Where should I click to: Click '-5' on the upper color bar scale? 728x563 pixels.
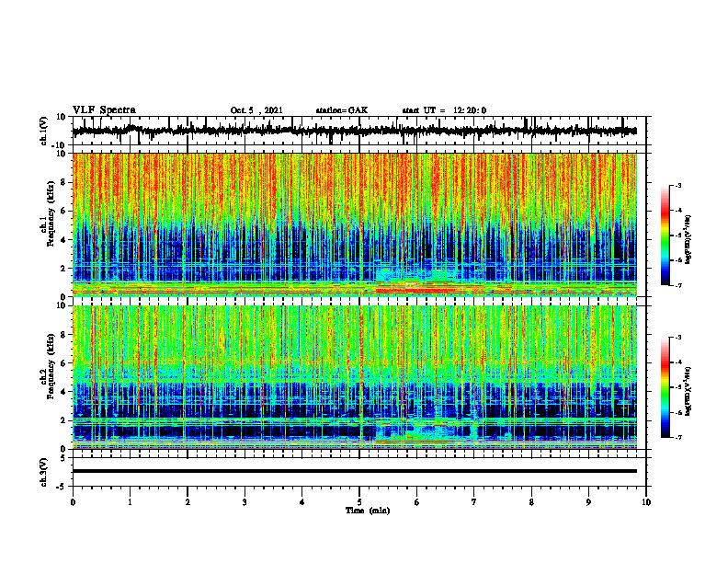[677, 236]
